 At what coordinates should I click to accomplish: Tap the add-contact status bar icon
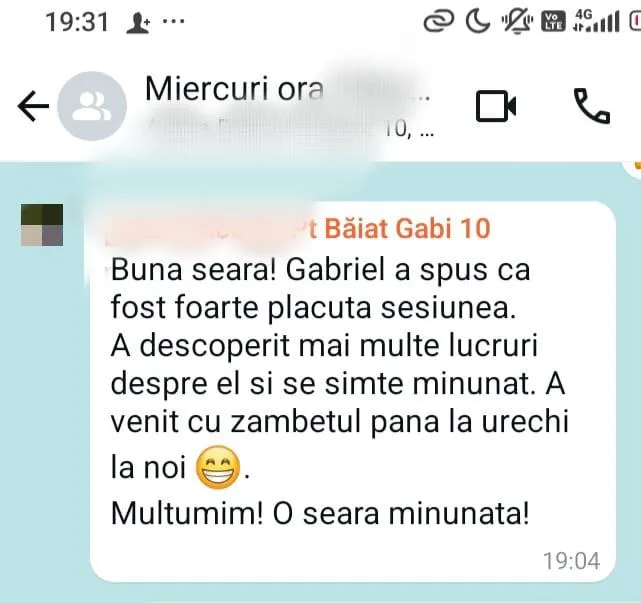pyautogui.click(x=138, y=22)
